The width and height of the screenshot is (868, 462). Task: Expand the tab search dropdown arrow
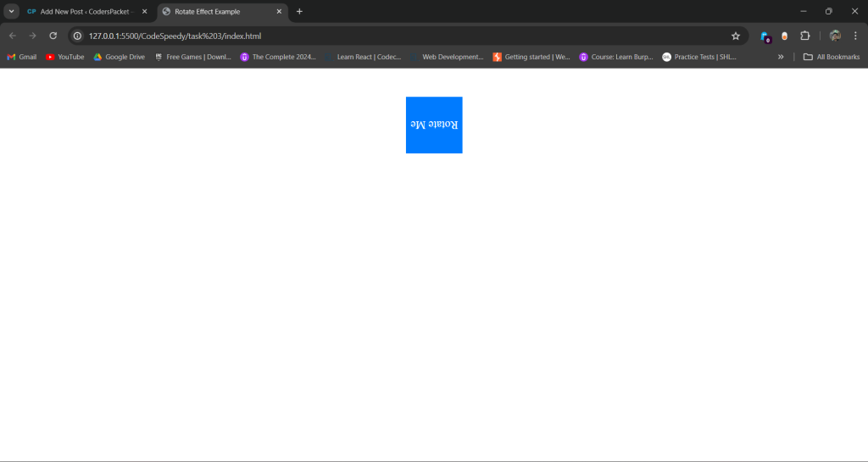pyautogui.click(x=11, y=11)
